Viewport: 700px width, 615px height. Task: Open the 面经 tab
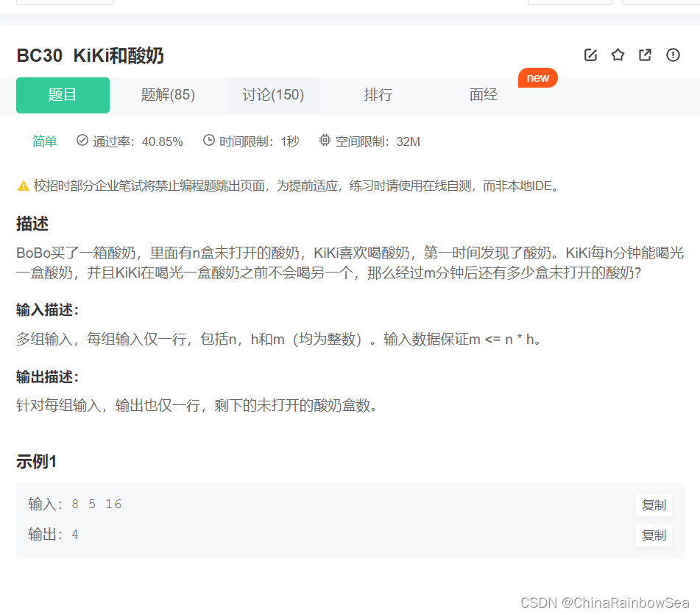(484, 95)
